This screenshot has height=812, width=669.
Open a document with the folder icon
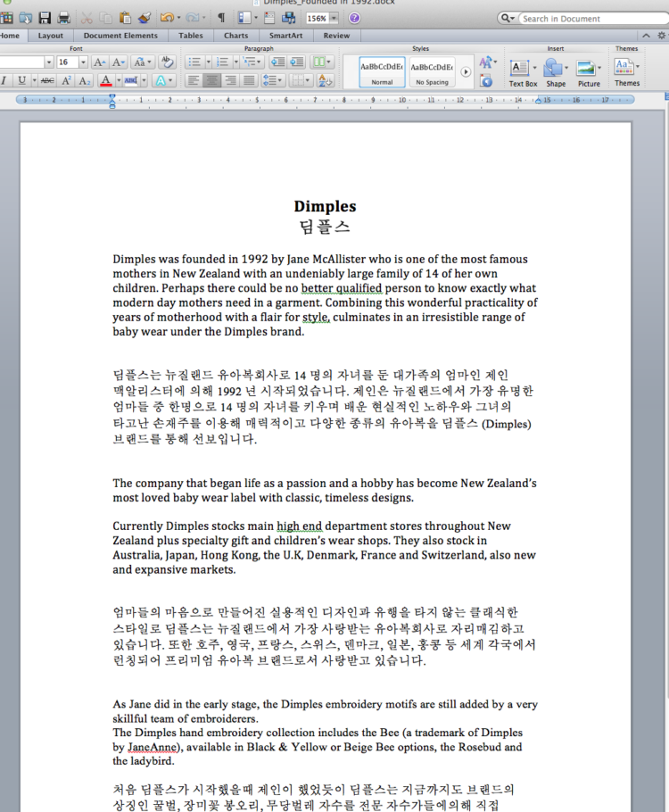click(x=25, y=18)
